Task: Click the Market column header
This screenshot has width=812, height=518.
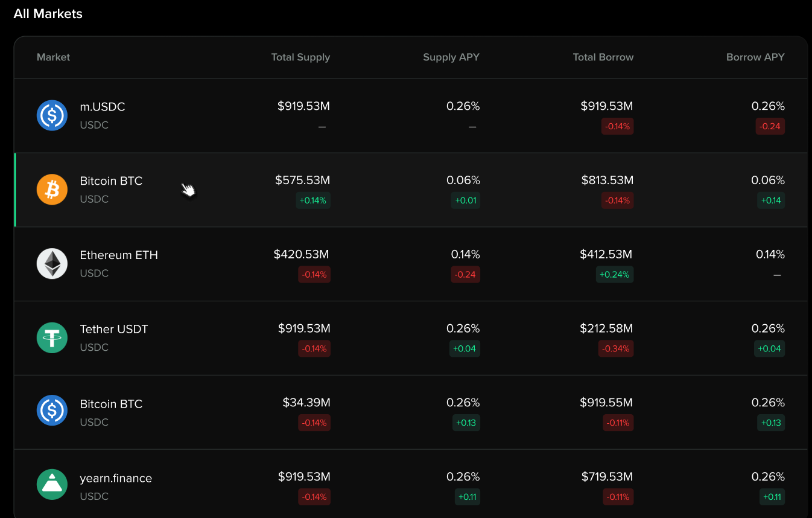Action: click(x=53, y=57)
